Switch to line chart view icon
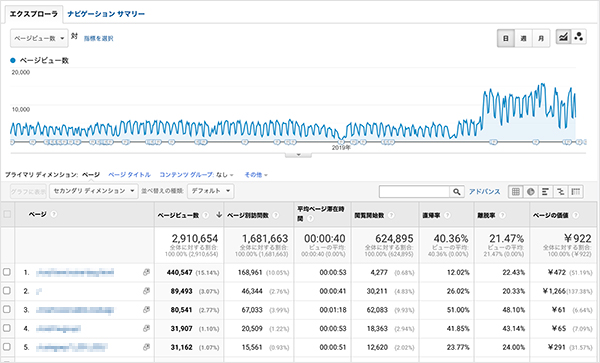Screen dimensions: 600x363 [x=563, y=37]
